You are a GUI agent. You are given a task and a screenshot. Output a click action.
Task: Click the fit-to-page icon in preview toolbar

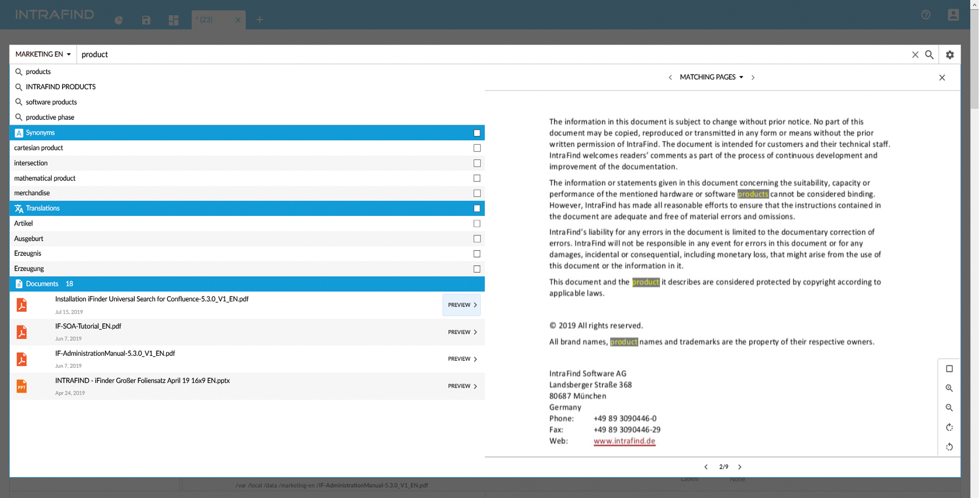point(949,369)
